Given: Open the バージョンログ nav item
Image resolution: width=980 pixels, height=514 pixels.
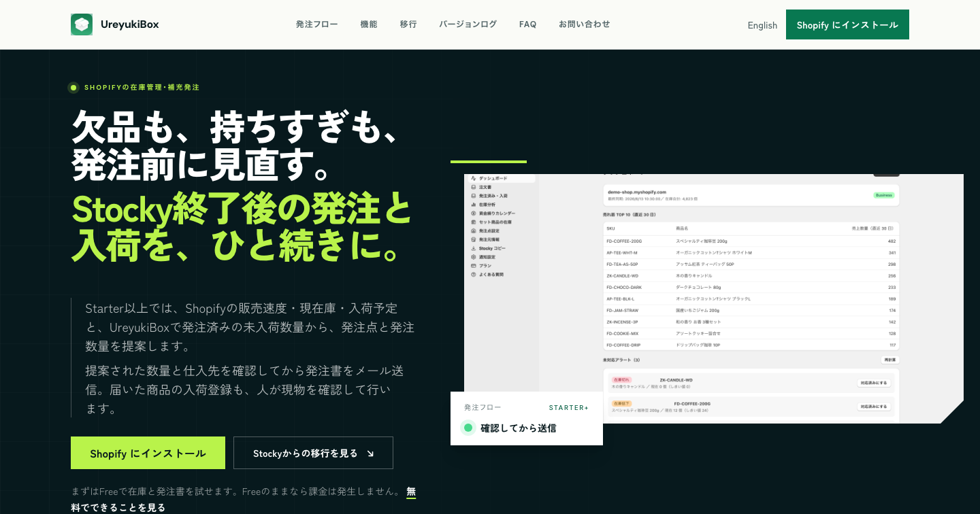Looking at the screenshot, I should (x=468, y=24).
